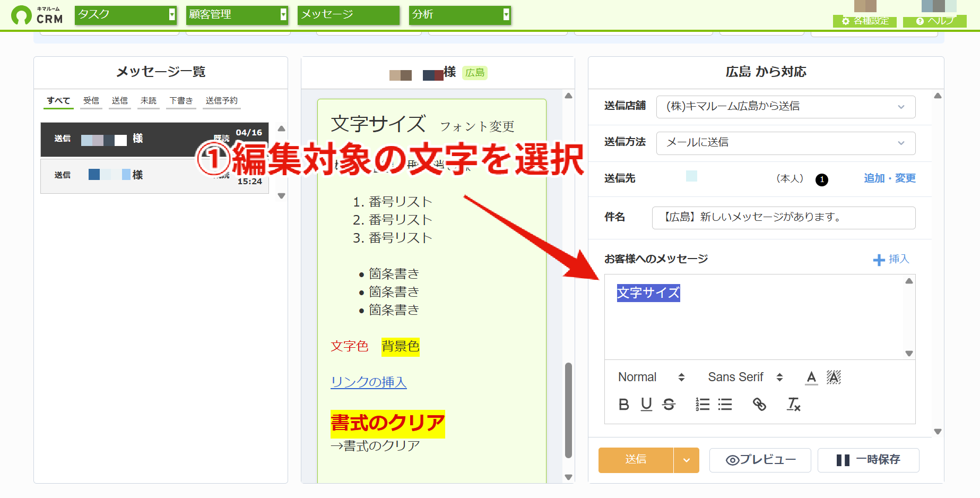Toggle strikethrough formatting
980x498 pixels.
click(669, 405)
